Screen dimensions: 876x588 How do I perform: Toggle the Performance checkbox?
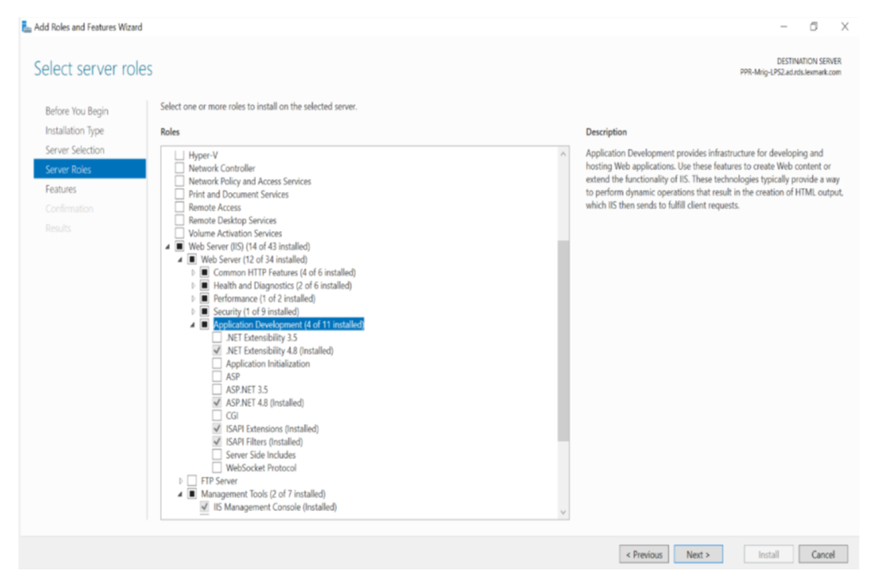point(204,298)
